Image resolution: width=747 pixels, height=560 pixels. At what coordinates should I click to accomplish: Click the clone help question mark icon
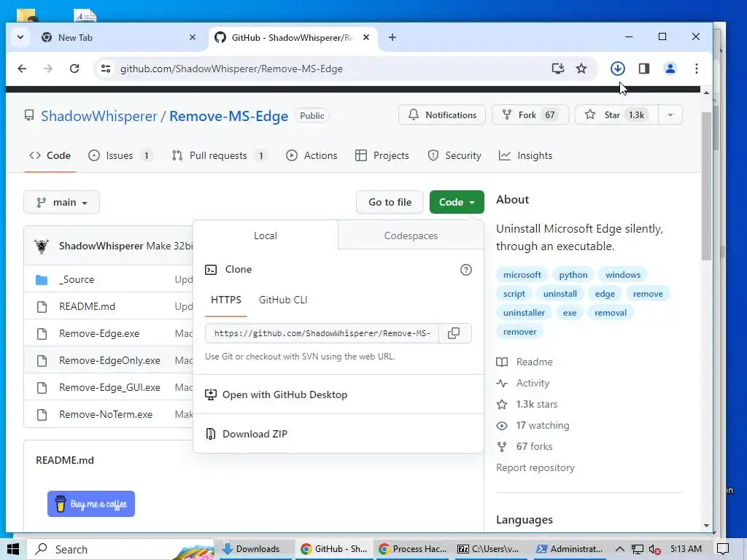coord(466,270)
